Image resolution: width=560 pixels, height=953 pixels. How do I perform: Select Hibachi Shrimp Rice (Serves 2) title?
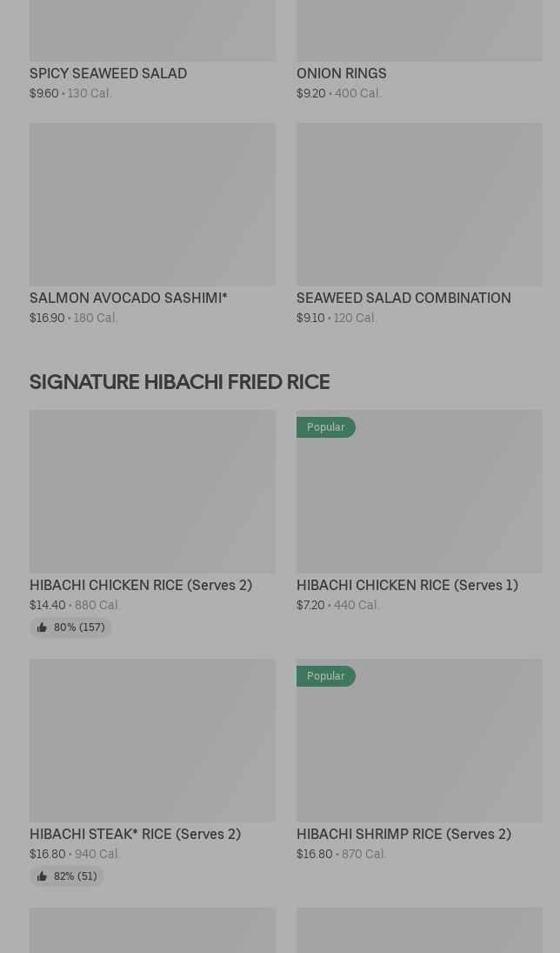pyautogui.click(x=403, y=835)
